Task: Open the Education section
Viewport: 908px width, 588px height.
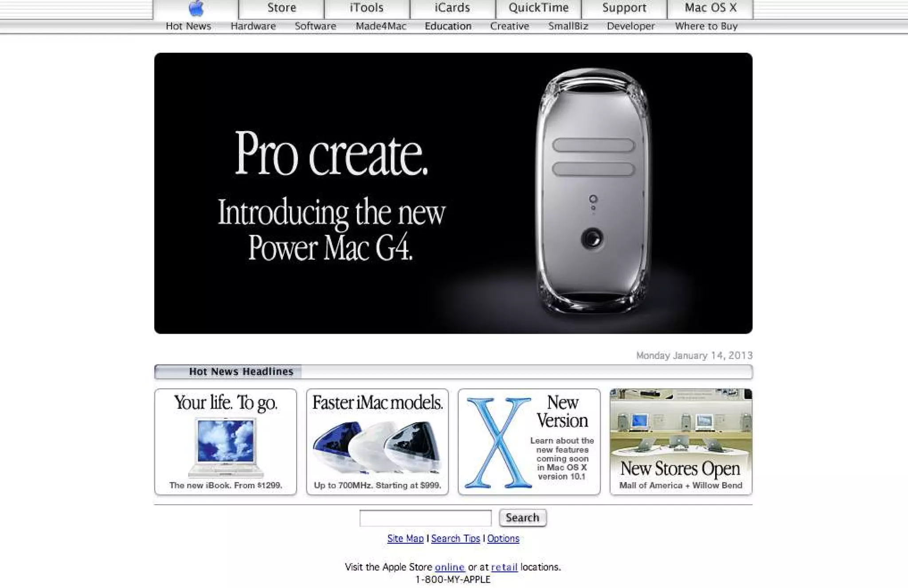Action: (448, 26)
